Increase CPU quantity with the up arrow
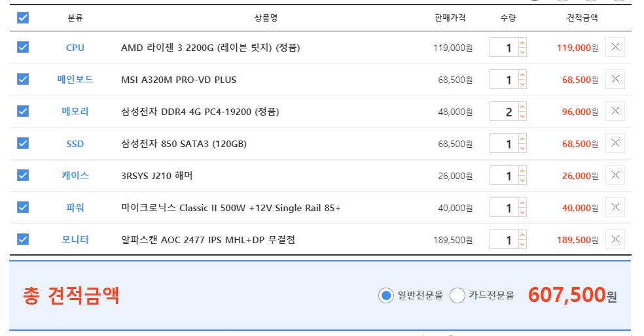The image size is (644, 336). click(x=522, y=42)
